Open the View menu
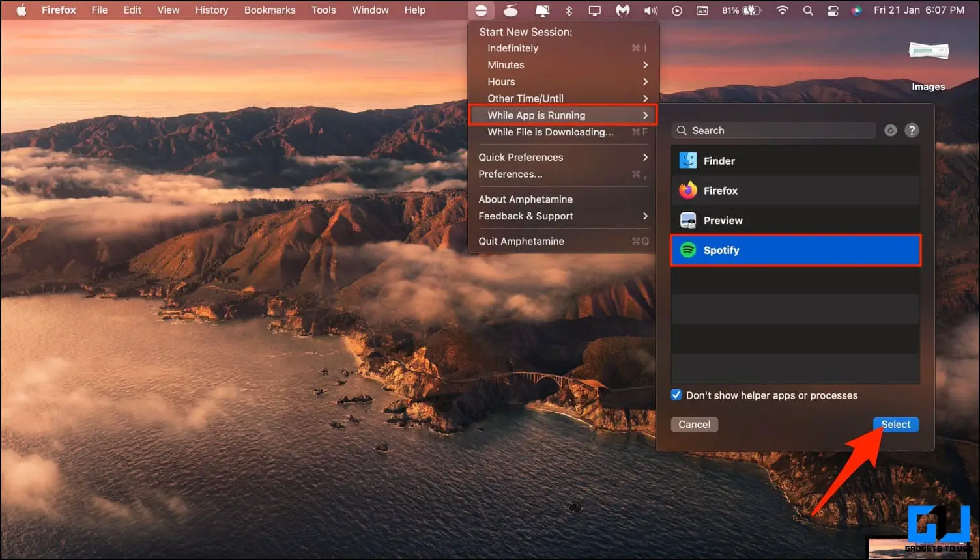The image size is (980, 560). (168, 10)
